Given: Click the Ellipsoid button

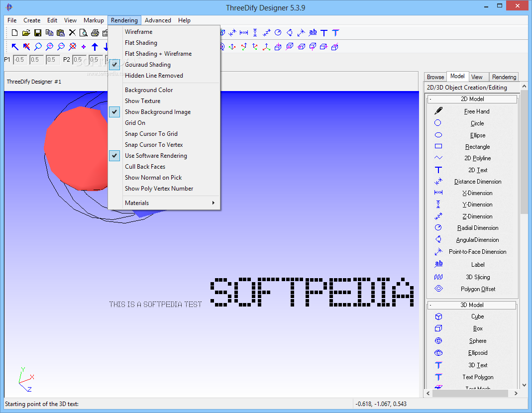Looking at the screenshot, I should click(x=477, y=353).
